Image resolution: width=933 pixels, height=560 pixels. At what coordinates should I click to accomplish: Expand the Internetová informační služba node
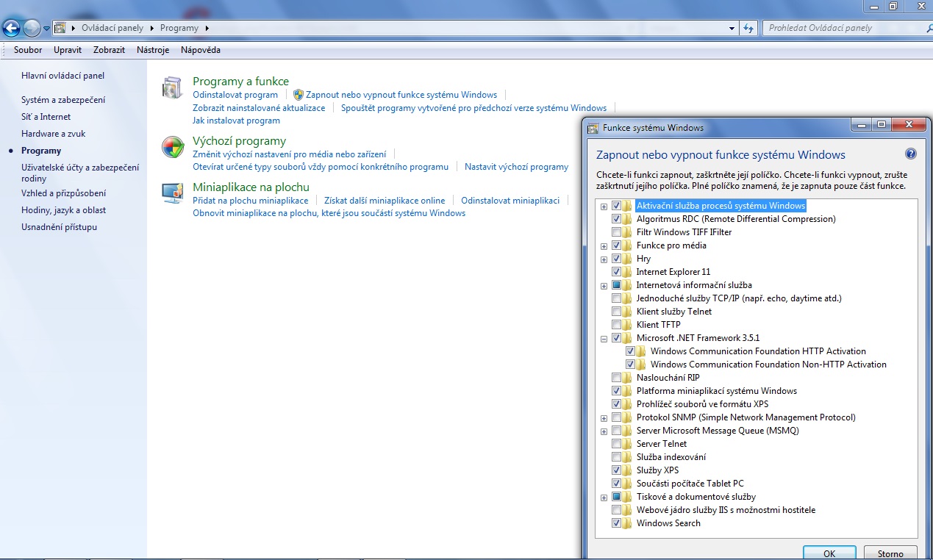[604, 286]
